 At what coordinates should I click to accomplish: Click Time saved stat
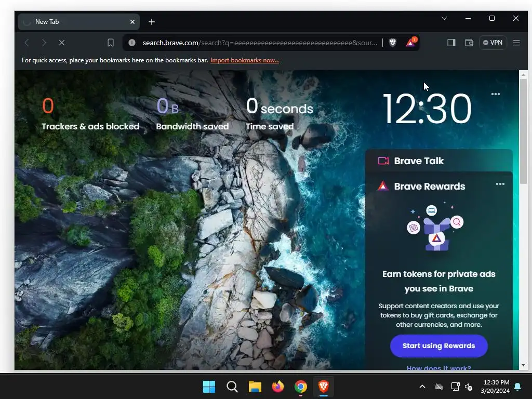279,114
